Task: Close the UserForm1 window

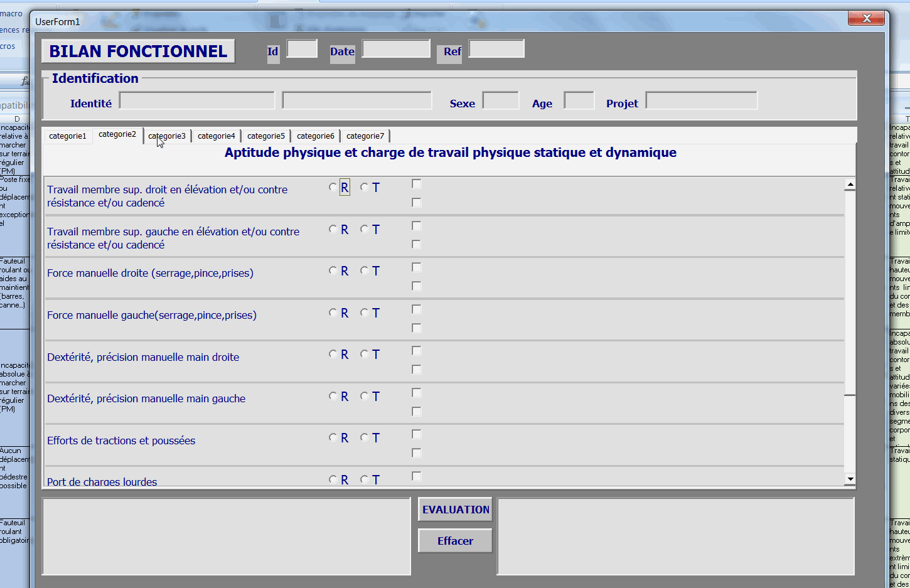Action: [x=866, y=19]
